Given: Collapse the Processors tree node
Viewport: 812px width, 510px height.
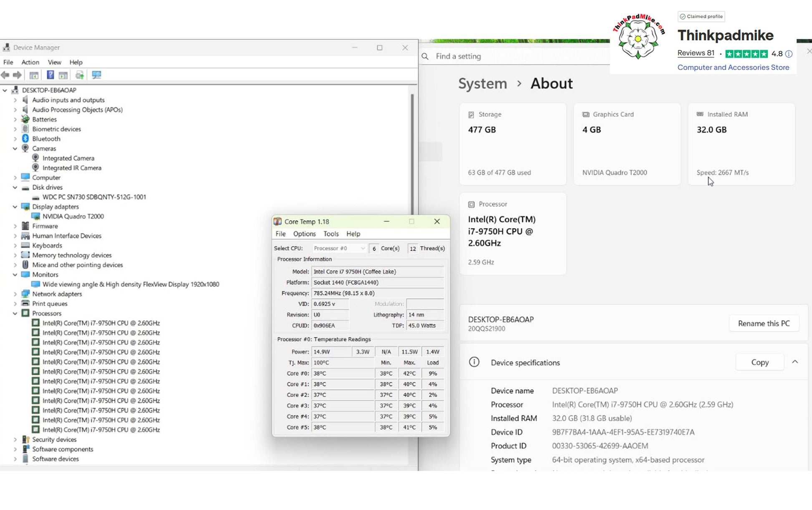Looking at the screenshot, I should tap(15, 313).
